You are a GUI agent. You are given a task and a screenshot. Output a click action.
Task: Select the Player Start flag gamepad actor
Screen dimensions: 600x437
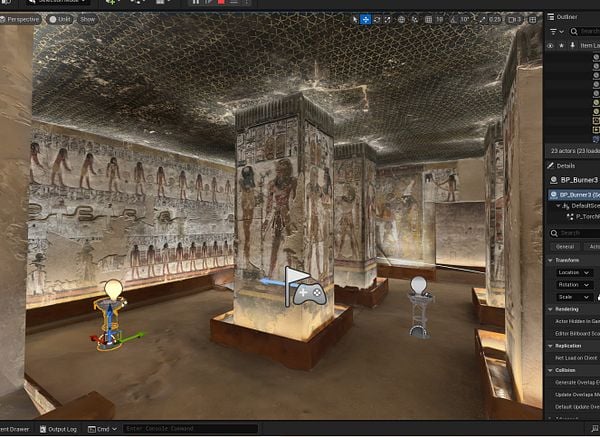(305, 287)
